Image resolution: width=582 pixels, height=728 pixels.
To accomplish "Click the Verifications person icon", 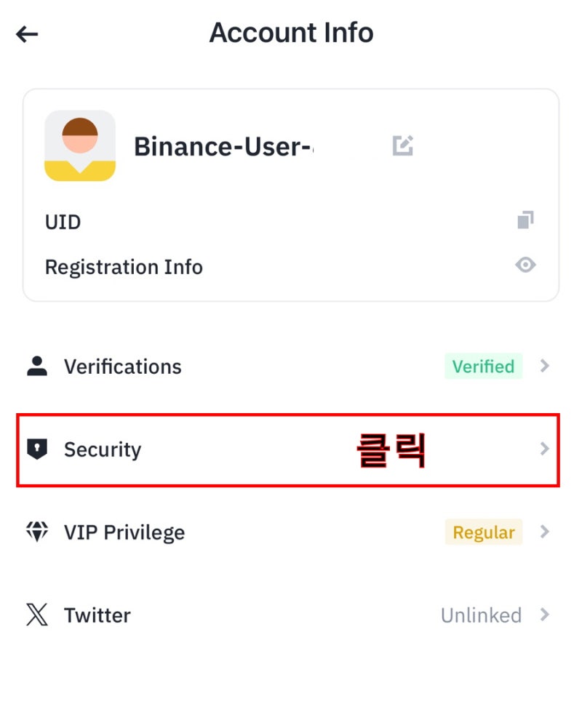I will click(37, 366).
